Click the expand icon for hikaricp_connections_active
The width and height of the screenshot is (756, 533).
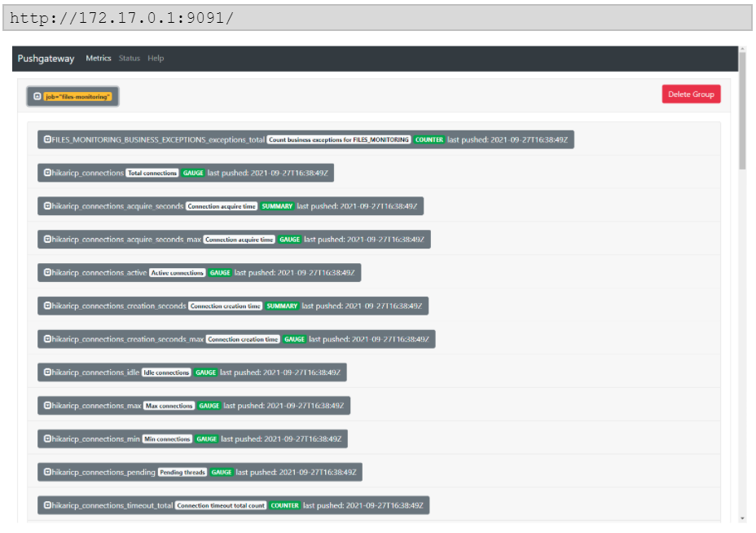click(x=47, y=272)
